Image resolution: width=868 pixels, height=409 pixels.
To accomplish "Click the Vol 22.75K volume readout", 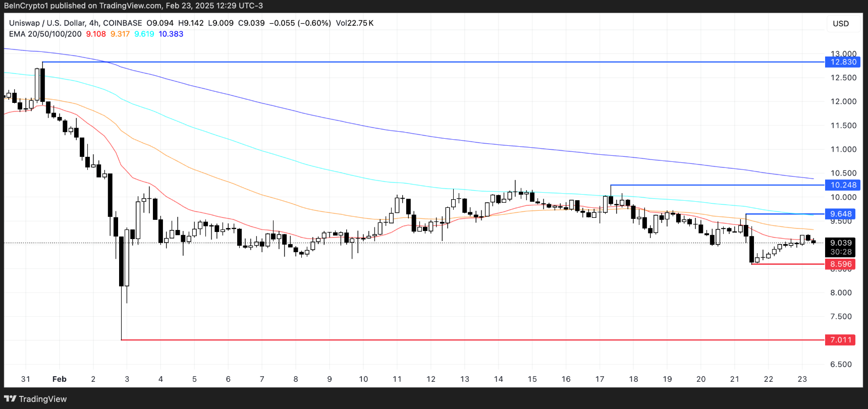I will tap(354, 23).
